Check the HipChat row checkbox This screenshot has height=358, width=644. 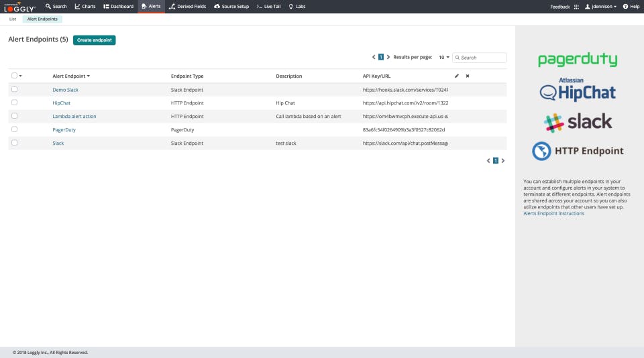point(14,102)
